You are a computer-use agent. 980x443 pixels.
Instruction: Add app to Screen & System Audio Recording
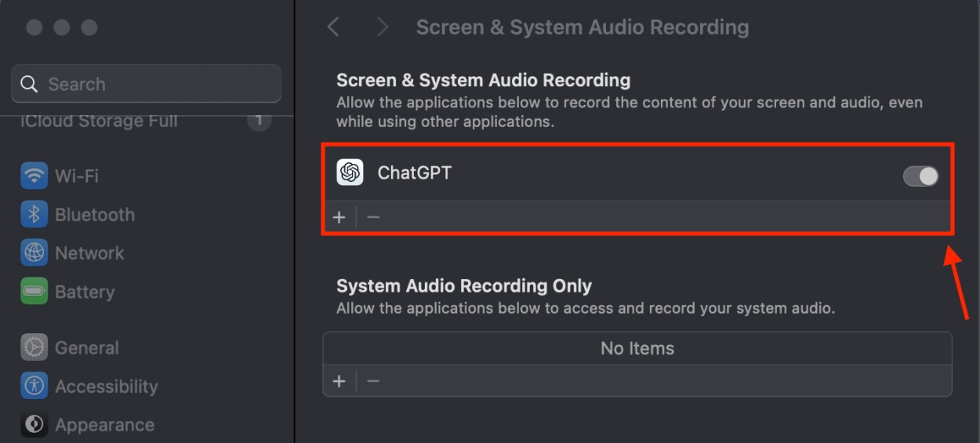coord(339,217)
